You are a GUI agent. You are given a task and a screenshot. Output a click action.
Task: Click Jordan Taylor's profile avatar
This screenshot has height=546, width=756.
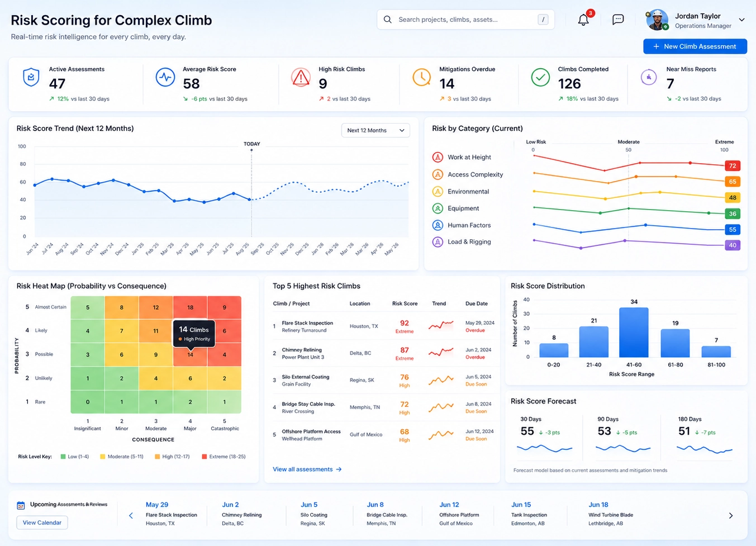(657, 20)
